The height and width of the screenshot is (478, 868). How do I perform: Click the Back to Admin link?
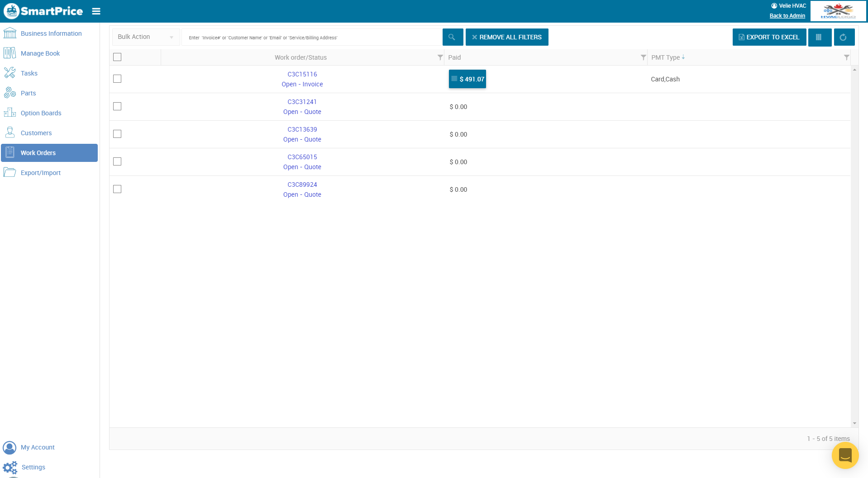click(787, 15)
